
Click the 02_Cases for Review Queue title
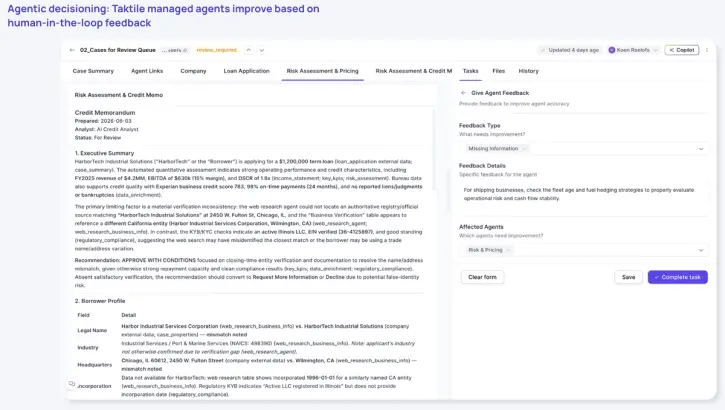pos(117,50)
